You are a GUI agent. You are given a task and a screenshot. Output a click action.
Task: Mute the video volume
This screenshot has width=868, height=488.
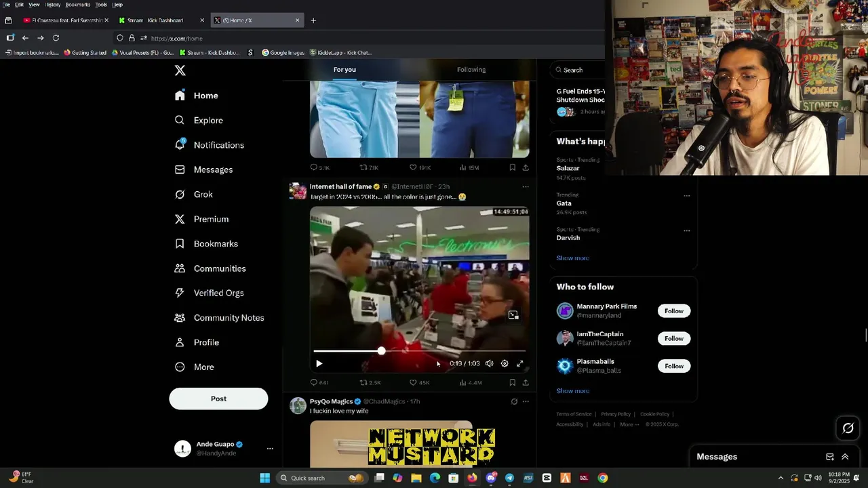(x=489, y=363)
